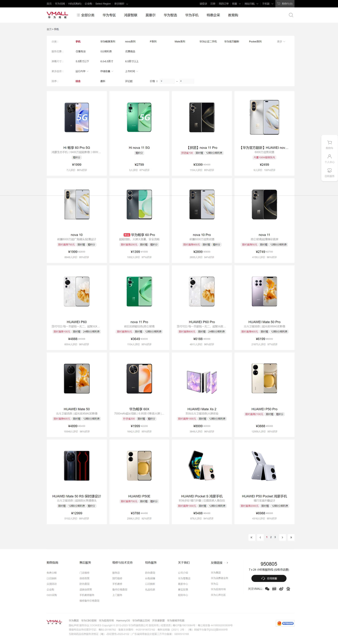Click the VMALL 华为商城 logo in header
The height and width of the screenshot is (644, 338).
[x=57, y=15]
